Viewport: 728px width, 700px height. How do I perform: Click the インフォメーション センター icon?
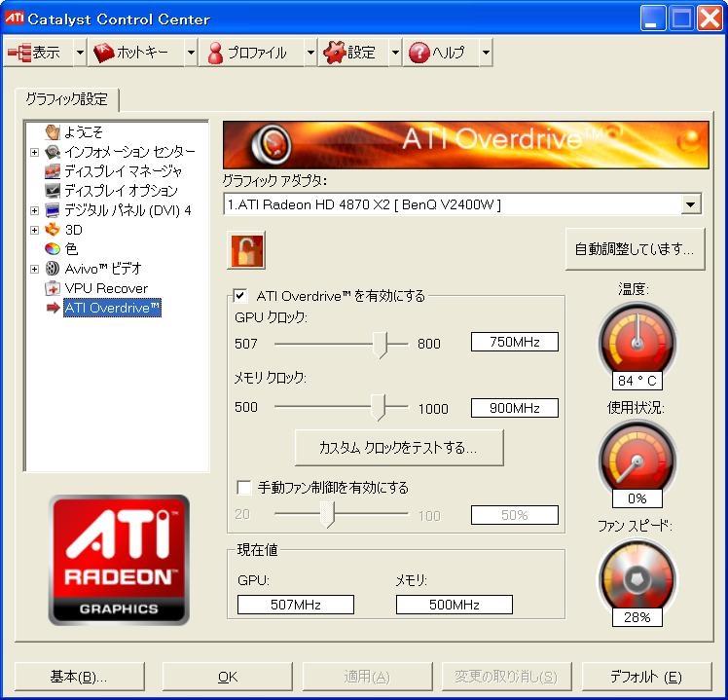[x=53, y=152]
